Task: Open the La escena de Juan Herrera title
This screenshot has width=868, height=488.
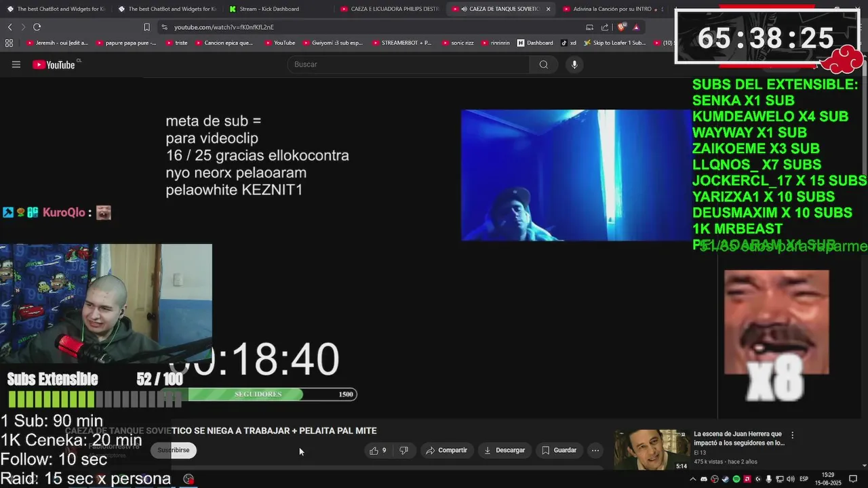Action: click(738, 438)
